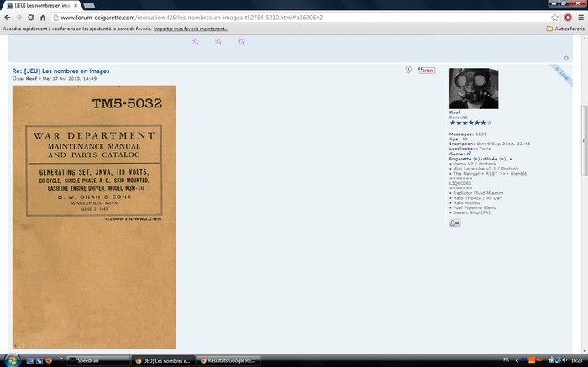Click the male gender icon
The width and height of the screenshot is (588, 367).
469,154
